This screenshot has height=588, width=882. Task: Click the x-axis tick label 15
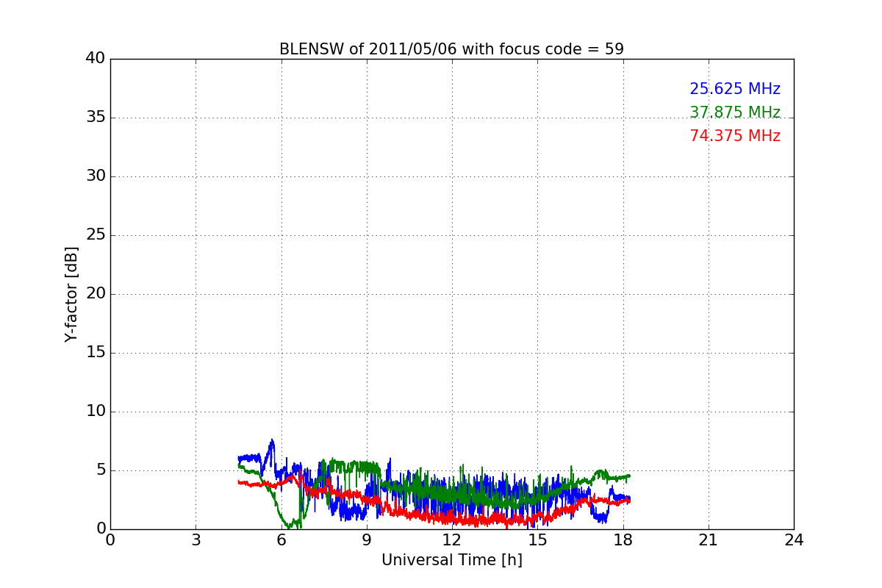[x=537, y=540]
